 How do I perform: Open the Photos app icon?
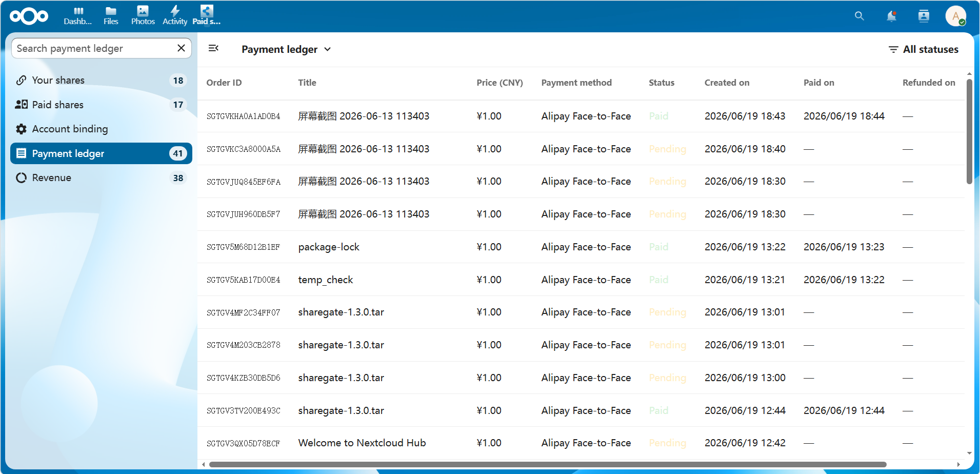(143, 16)
